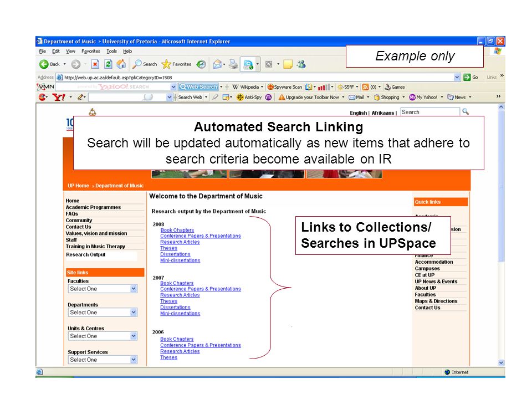Click the scroll down arrow
Viewport: 532px width, 399px height.
(501, 362)
